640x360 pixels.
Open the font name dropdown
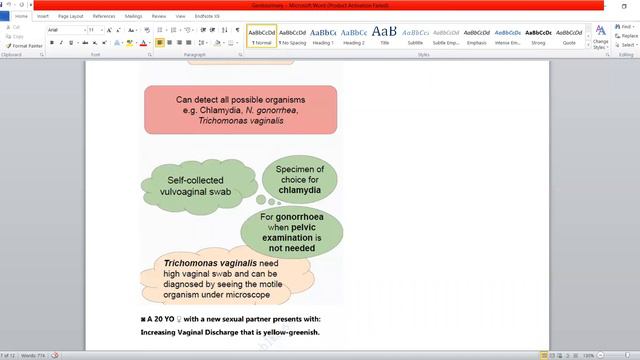click(85, 30)
